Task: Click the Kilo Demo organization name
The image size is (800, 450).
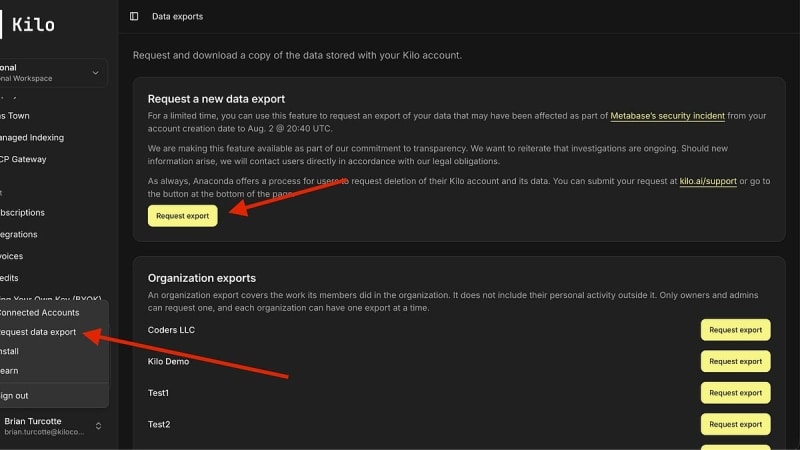Action: point(168,362)
